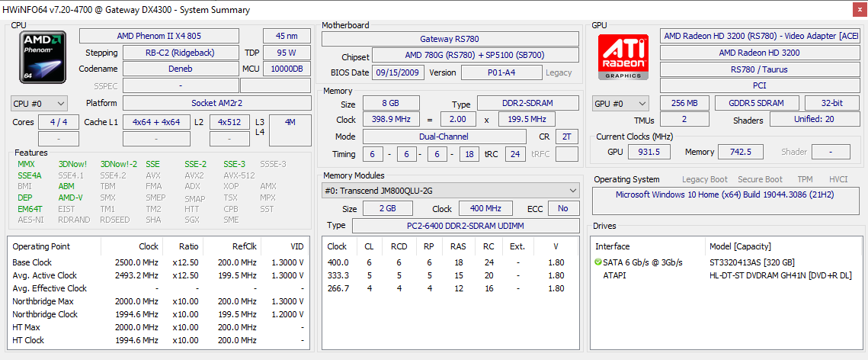Click the ATI Radeon Graphics logo
Screen dimensions: 868x360
[625, 57]
